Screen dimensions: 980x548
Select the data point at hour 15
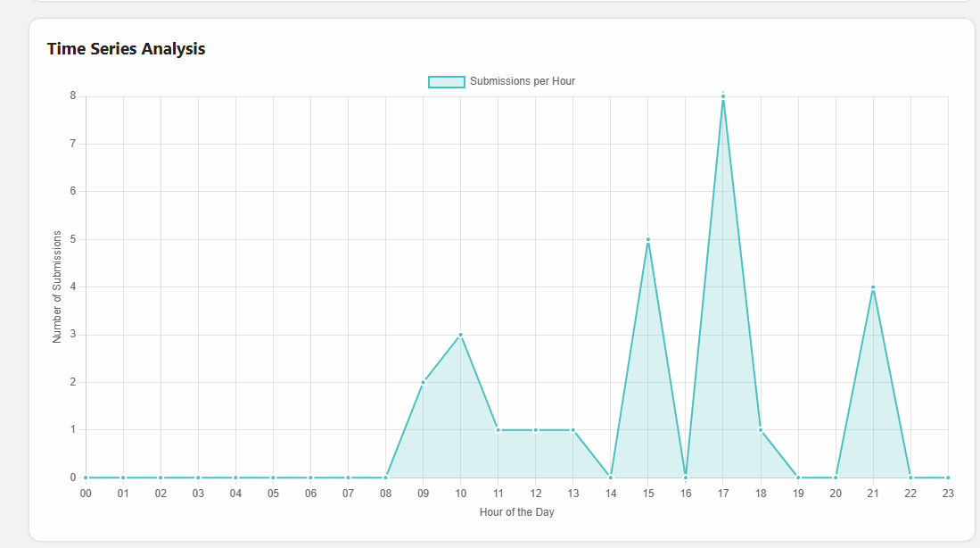648,239
